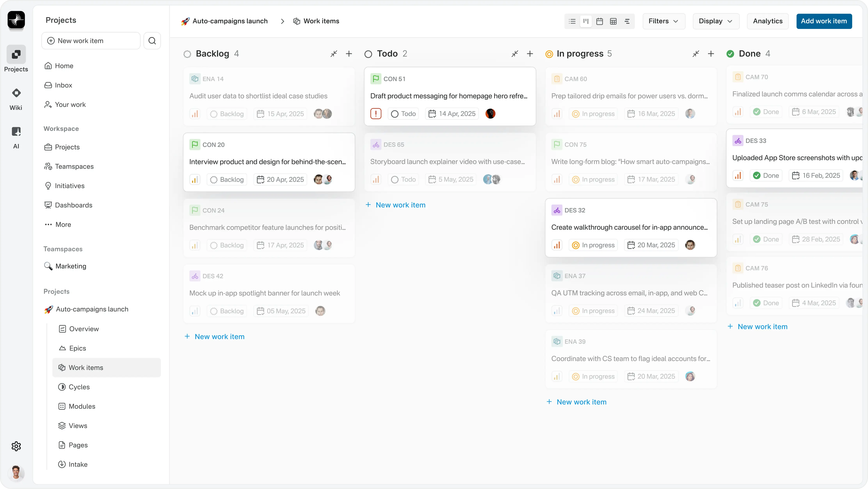Image resolution: width=868 pixels, height=489 pixels.
Task: Click urgent priority icon on CON 51
Action: (376, 114)
